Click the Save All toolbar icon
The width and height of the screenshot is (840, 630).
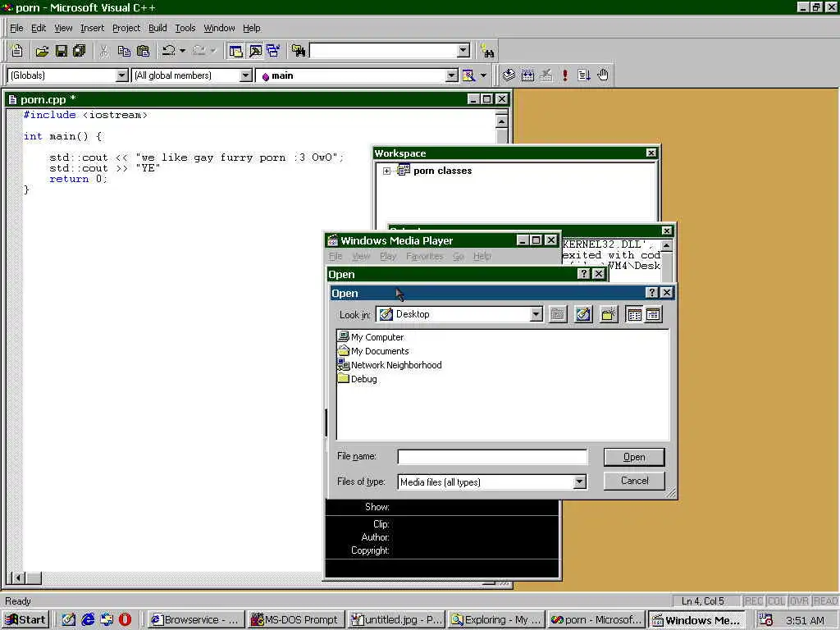[x=80, y=51]
